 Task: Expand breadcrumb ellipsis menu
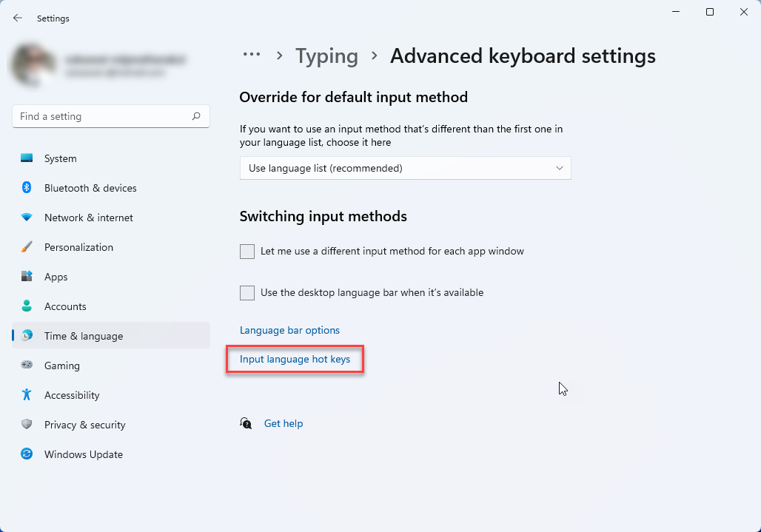click(252, 54)
